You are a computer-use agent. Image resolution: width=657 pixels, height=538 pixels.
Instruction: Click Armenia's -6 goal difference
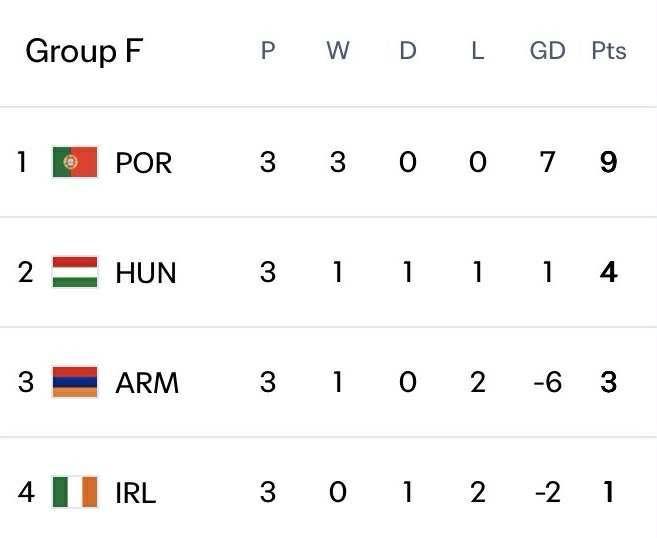click(x=547, y=382)
